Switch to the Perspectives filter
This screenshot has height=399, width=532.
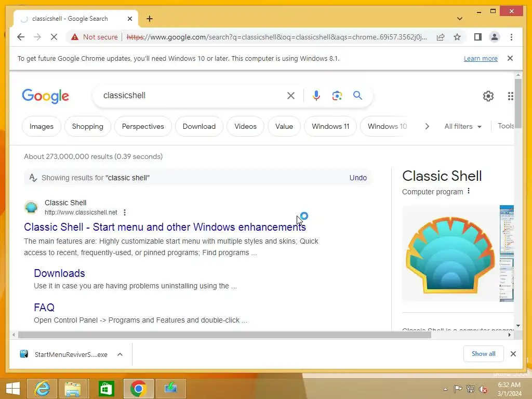tap(143, 126)
